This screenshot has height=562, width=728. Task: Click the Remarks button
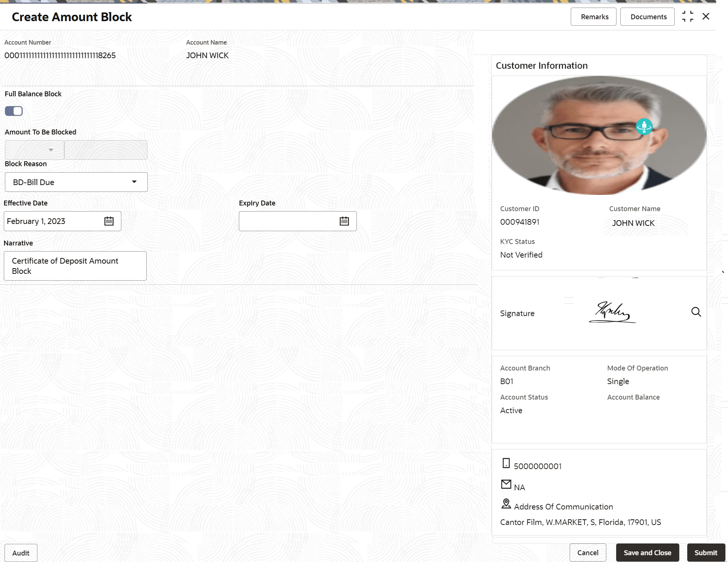tap(594, 17)
